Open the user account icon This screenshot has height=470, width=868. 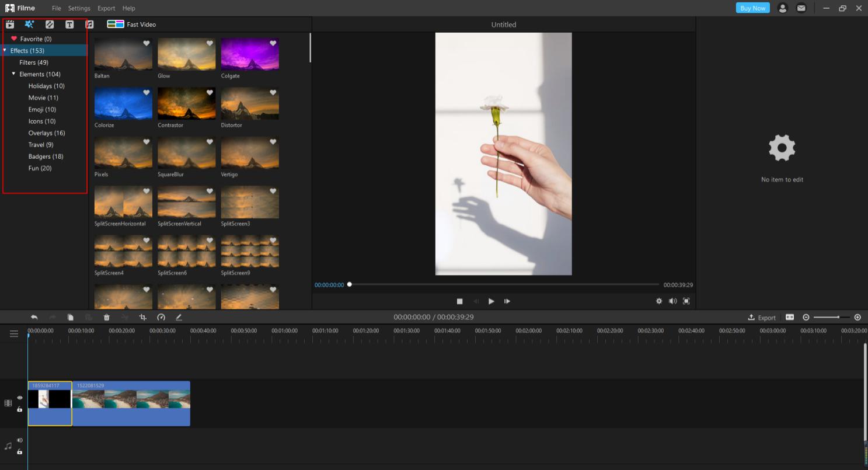point(783,8)
